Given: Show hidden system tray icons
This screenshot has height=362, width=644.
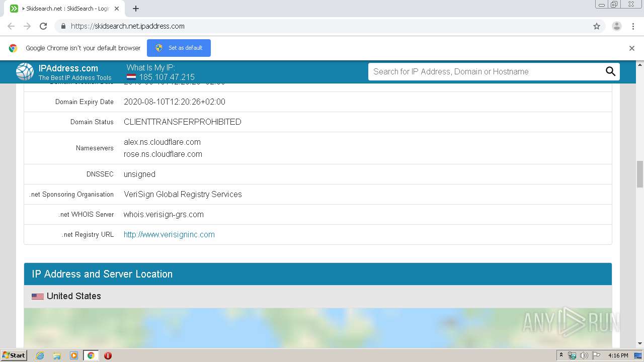Looking at the screenshot, I should (561, 355).
